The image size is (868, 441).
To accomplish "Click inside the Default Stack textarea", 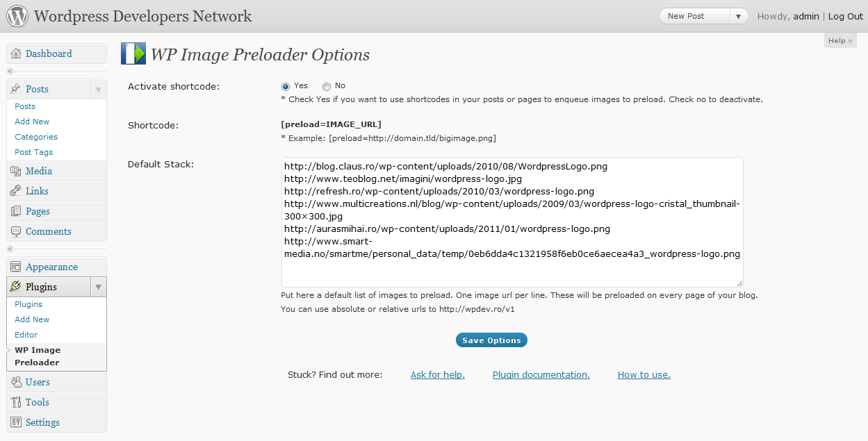I will [x=512, y=222].
